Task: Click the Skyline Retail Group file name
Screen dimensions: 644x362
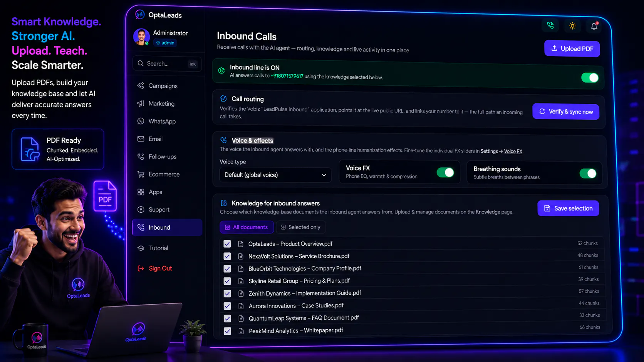Action: pos(299,281)
